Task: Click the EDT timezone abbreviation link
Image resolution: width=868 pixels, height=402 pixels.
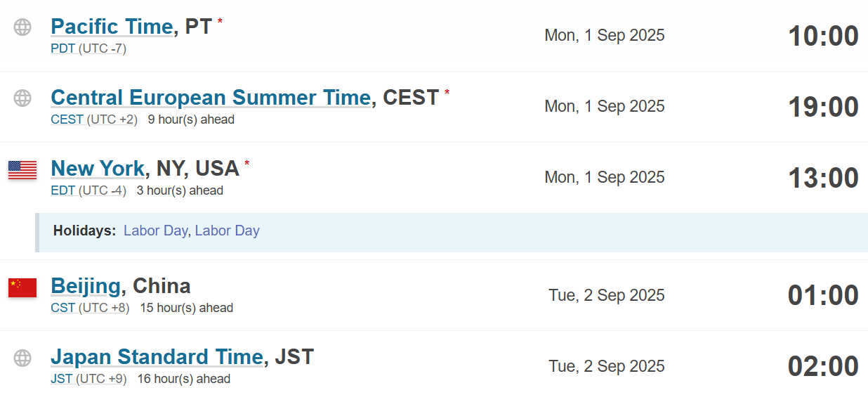Action: [x=63, y=190]
